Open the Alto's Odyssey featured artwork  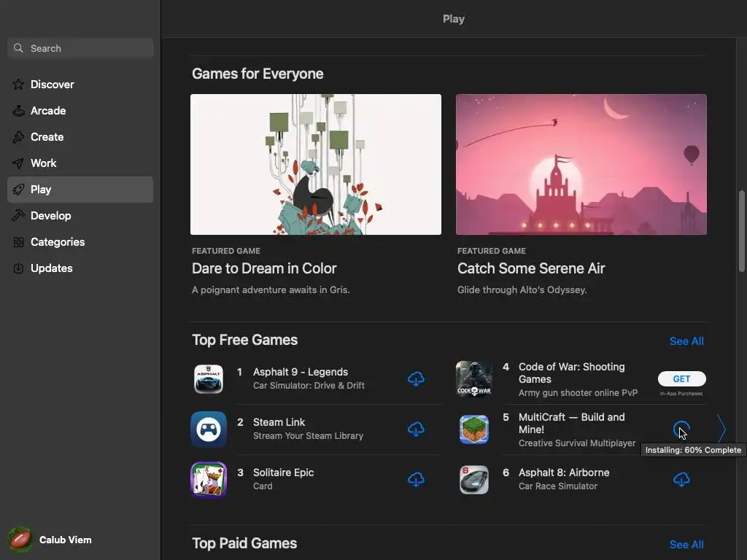pyautogui.click(x=581, y=164)
